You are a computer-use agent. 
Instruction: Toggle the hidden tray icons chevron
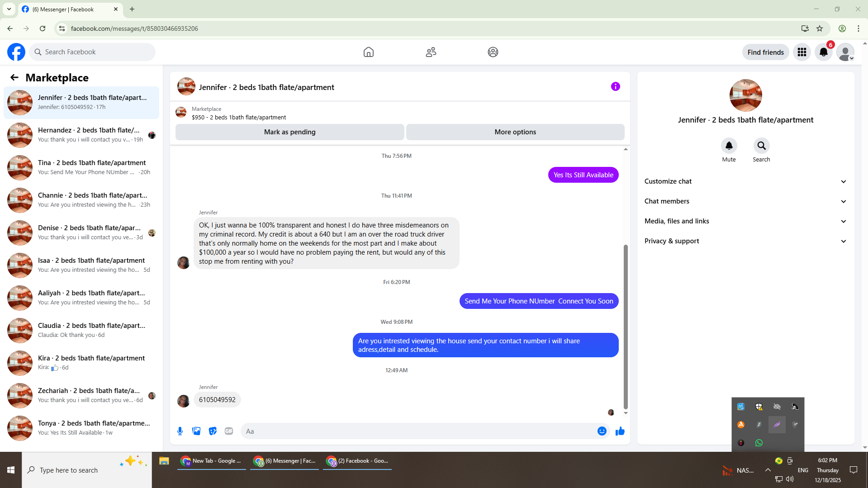(x=768, y=470)
